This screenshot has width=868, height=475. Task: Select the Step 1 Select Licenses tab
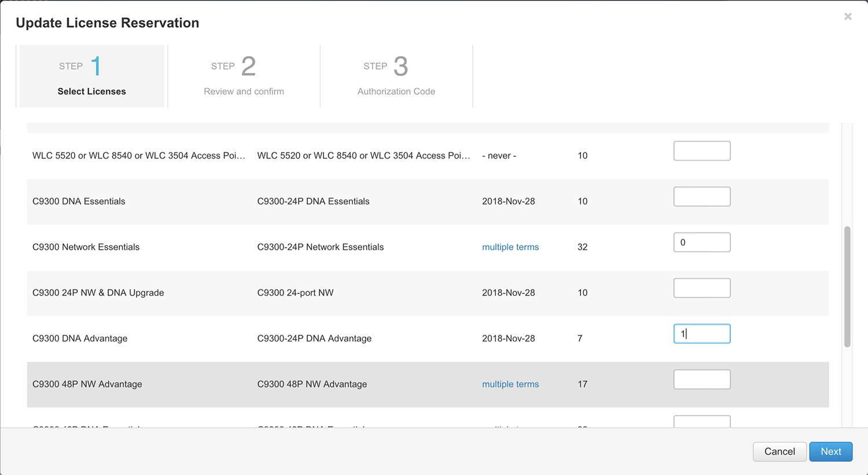point(91,76)
